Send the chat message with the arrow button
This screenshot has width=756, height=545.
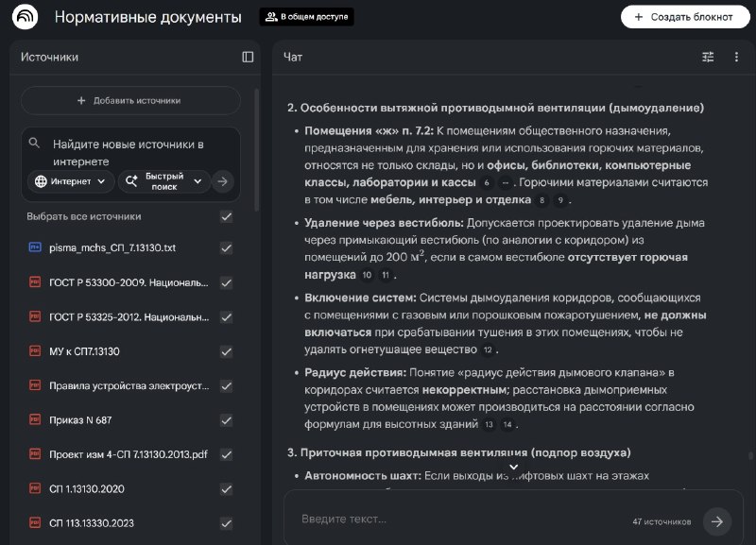click(717, 520)
